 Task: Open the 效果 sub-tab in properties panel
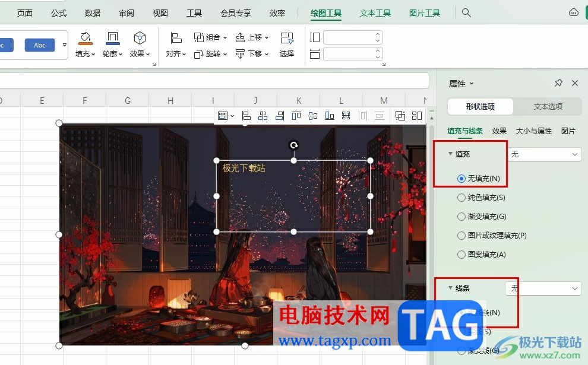pos(499,131)
